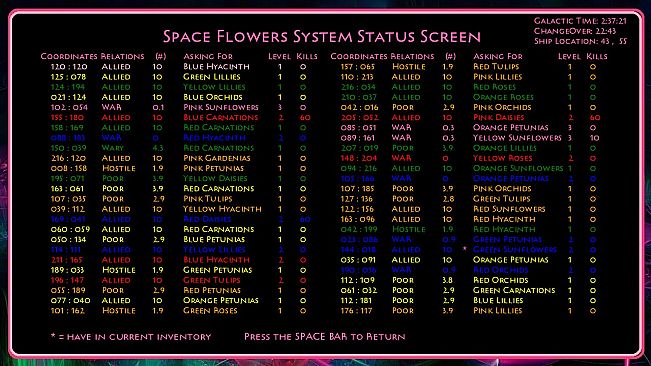651x366 pixels.
Task: Select coordinates 085 : 051
Action: [x=357, y=127]
